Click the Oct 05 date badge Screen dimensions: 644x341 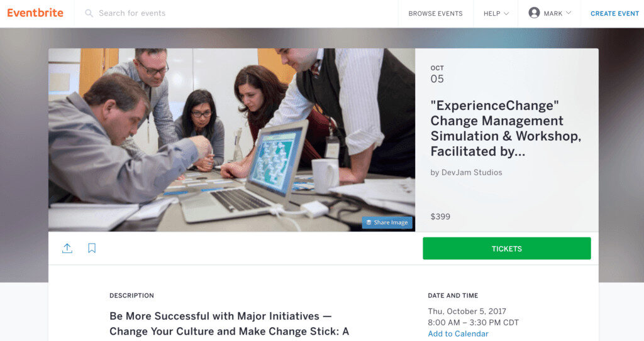tap(437, 74)
